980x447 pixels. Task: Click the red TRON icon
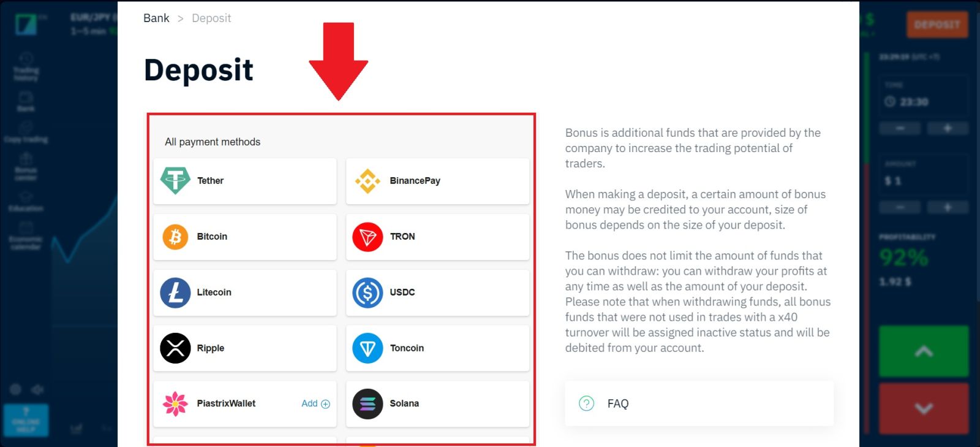click(367, 237)
